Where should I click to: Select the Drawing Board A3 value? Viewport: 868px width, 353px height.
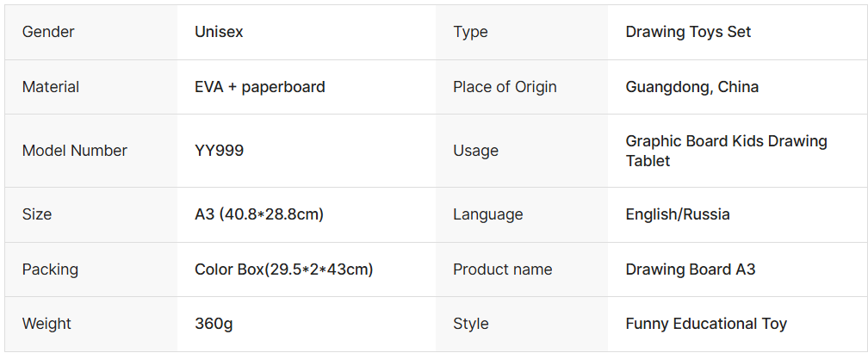[x=691, y=269]
